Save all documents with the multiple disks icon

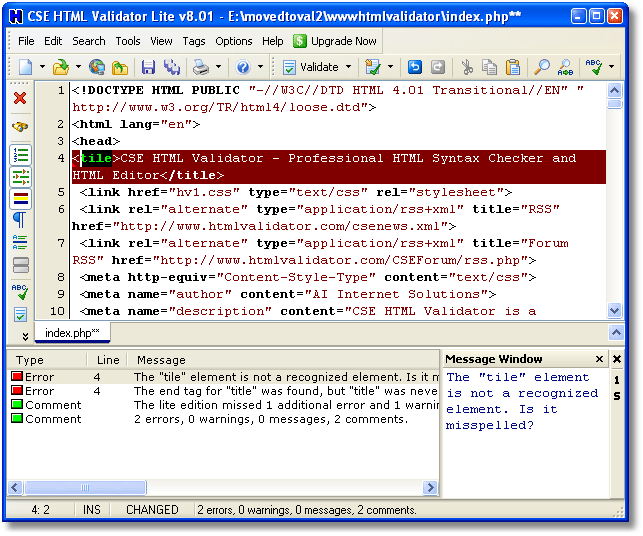pyautogui.click(x=172, y=67)
